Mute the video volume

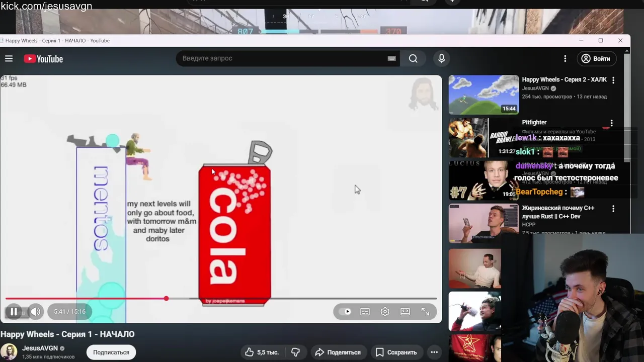click(x=35, y=312)
